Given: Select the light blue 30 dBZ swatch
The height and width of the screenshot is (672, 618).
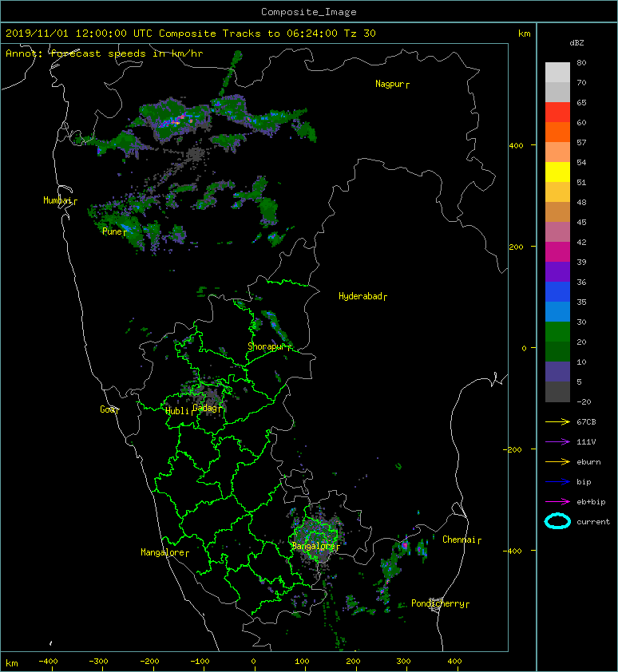Looking at the screenshot, I should 557,311.
